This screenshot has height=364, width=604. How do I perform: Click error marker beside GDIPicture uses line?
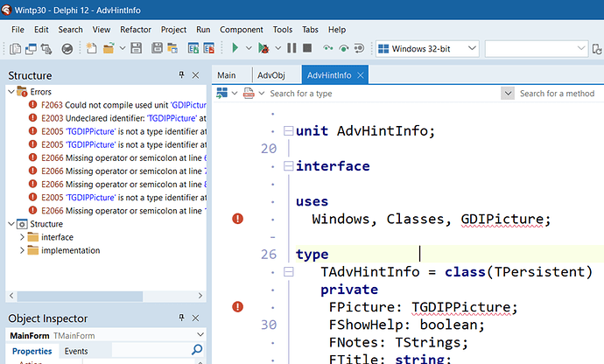click(x=238, y=219)
